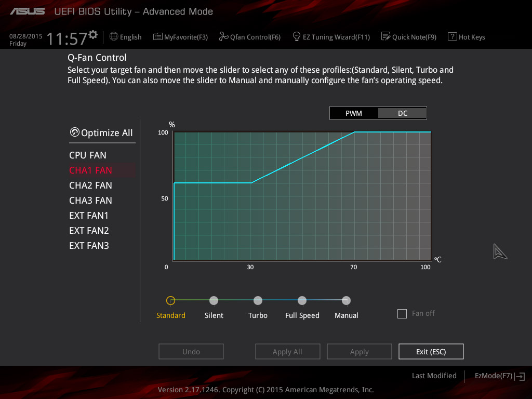532x399 pixels.
Task: Click the EzMode exit arrow icon
Action: [520, 376]
